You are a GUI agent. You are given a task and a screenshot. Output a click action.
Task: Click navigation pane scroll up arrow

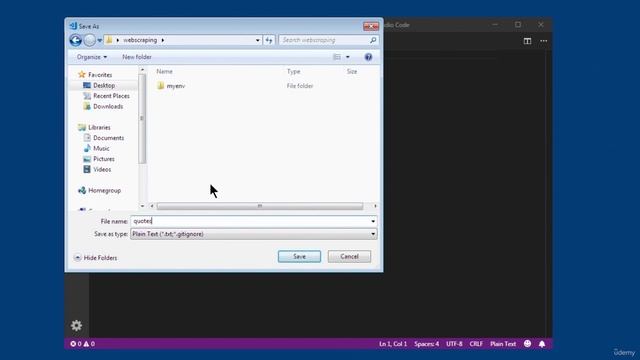point(142,70)
